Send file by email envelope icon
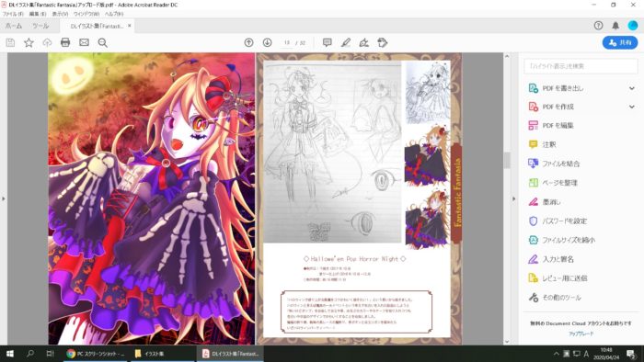Image resolution: width=644 pixels, height=362 pixels. 85,42
